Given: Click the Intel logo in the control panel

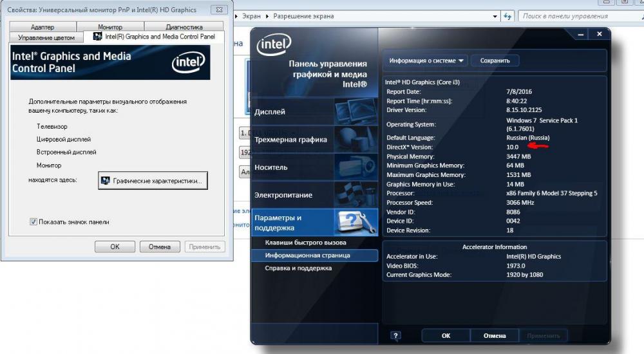Looking at the screenshot, I should click(274, 44).
